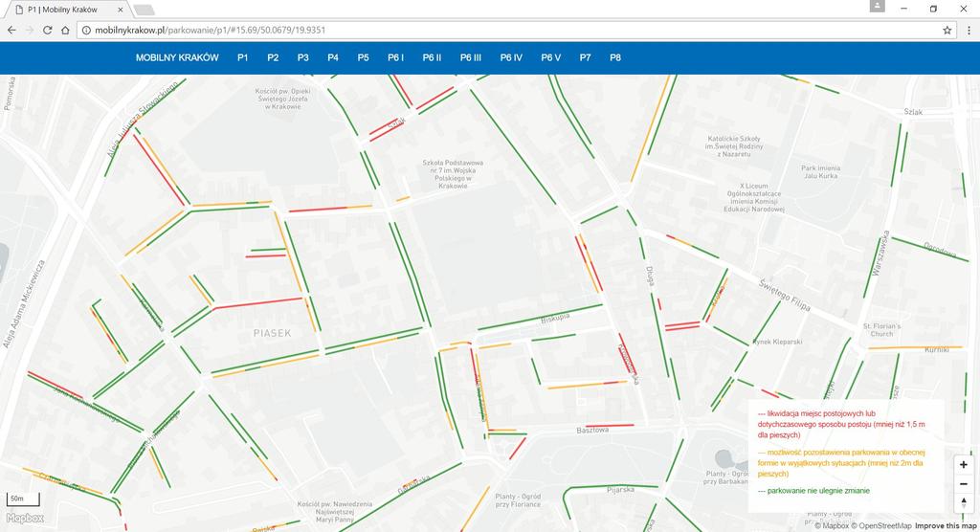Switch to zone P6 III
Image resolution: width=980 pixels, height=532 pixels.
tap(471, 57)
